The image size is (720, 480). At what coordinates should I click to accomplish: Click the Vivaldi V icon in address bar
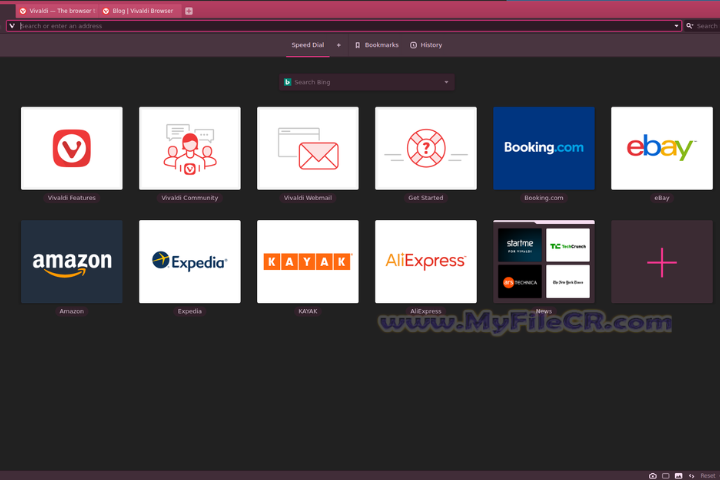pos(12,26)
